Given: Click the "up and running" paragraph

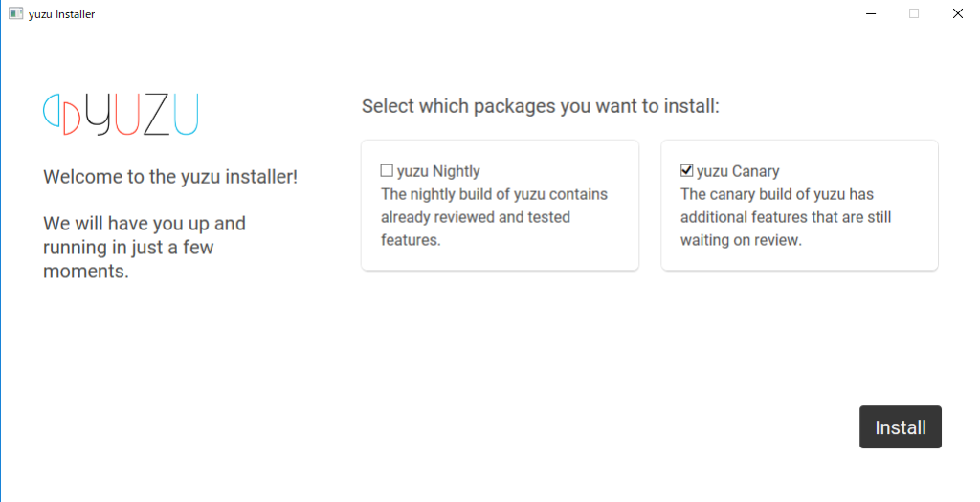Looking at the screenshot, I should coord(145,248).
